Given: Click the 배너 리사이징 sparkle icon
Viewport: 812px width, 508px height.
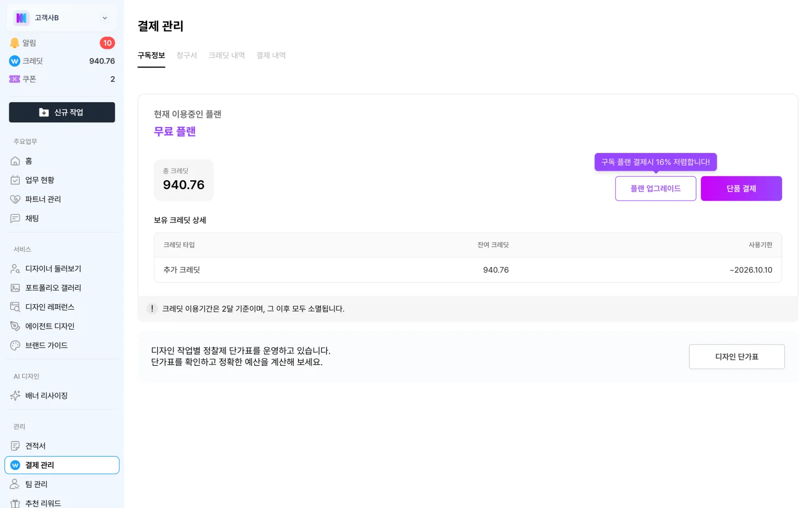Looking at the screenshot, I should point(15,396).
